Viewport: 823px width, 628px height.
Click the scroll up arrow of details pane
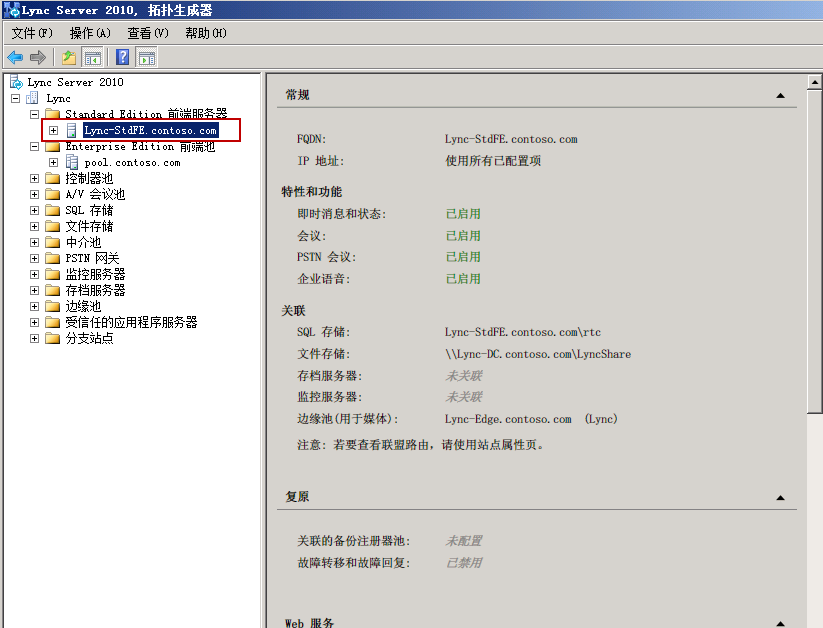(x=815, y=82)
